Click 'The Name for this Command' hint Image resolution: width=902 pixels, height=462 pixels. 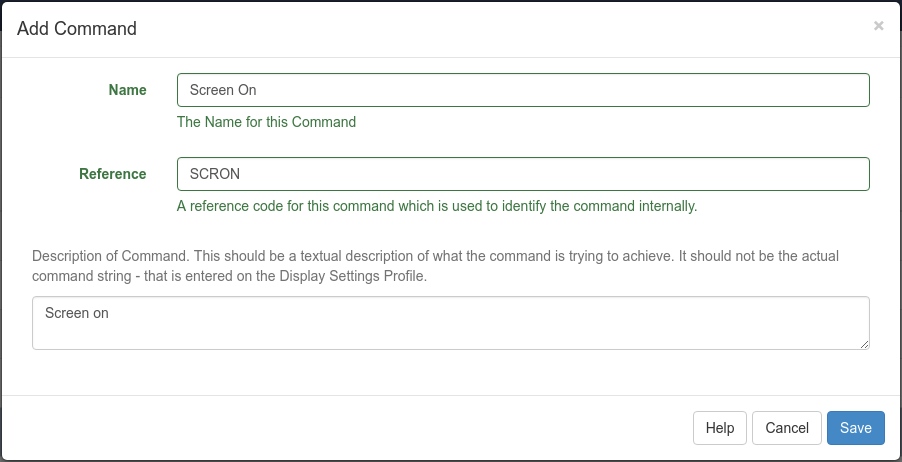[x=266, y=122]
